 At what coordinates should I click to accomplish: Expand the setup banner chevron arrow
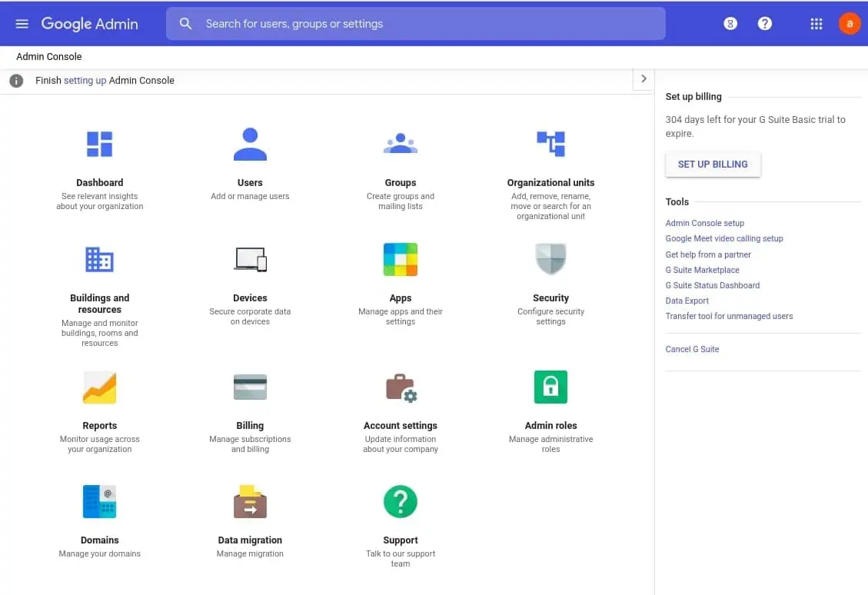644,79
